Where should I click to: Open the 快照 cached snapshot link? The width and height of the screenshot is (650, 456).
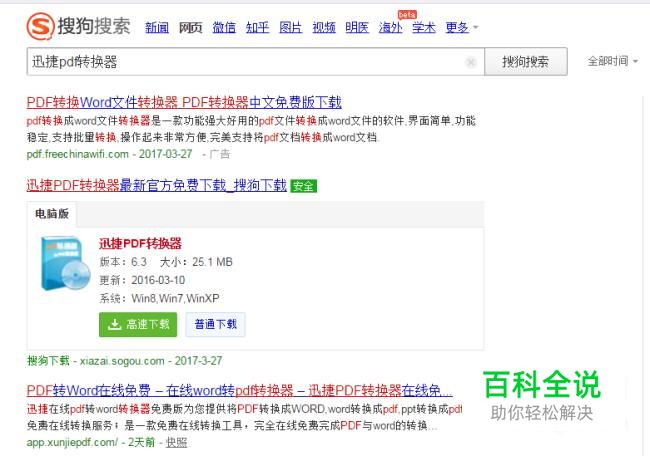pos(177,443)
